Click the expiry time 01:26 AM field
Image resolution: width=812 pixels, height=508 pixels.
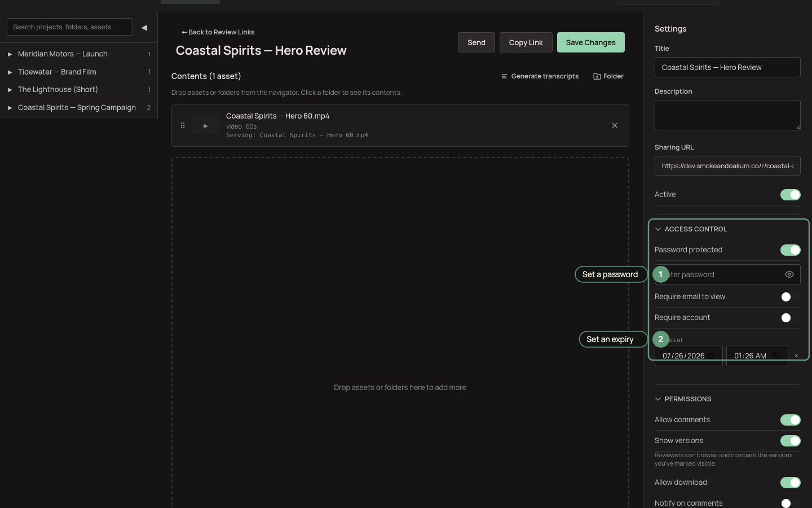click(x=757, y=356)
